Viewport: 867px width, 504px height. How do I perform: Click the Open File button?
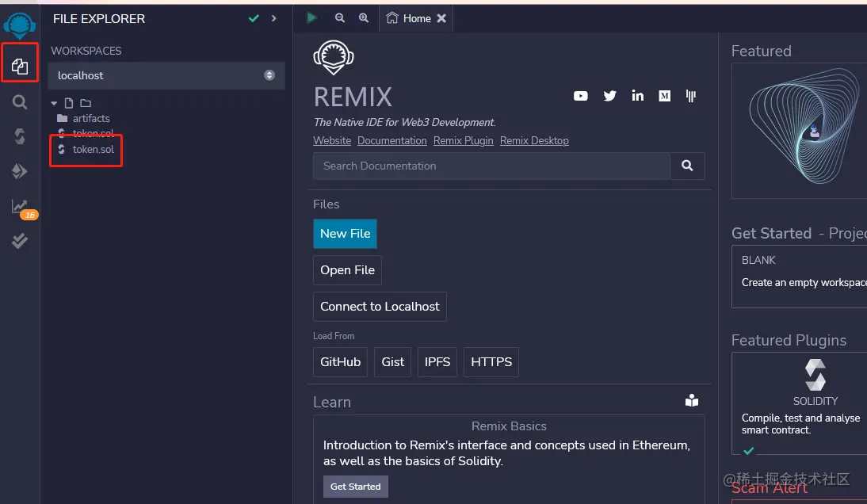point(347,270)
